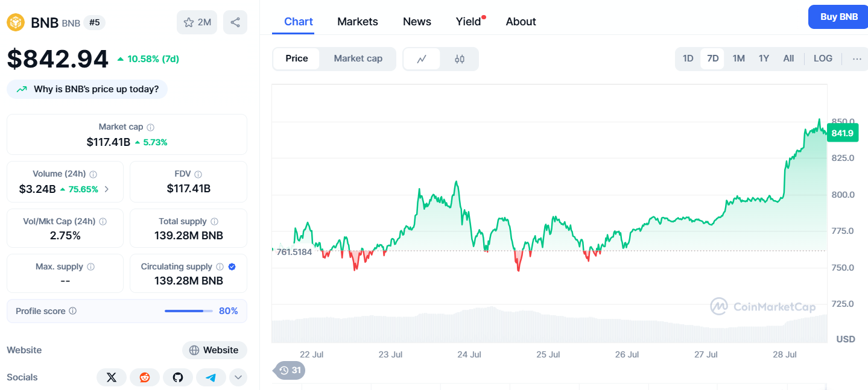Toggle LOG scale on chart
Screen dimensions: 868x390
pyautogui.click(x=823, y=58)
